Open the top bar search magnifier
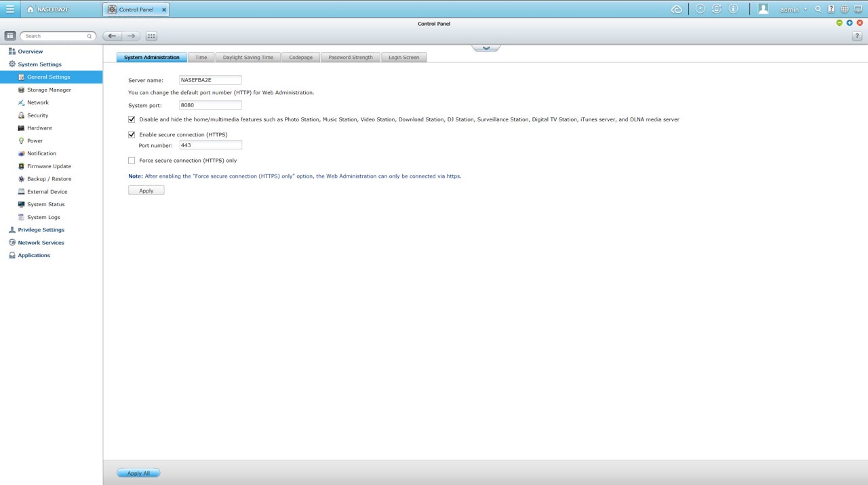This screenshot has width=868, height=485. pyautogui.click(x=818, y=9)
